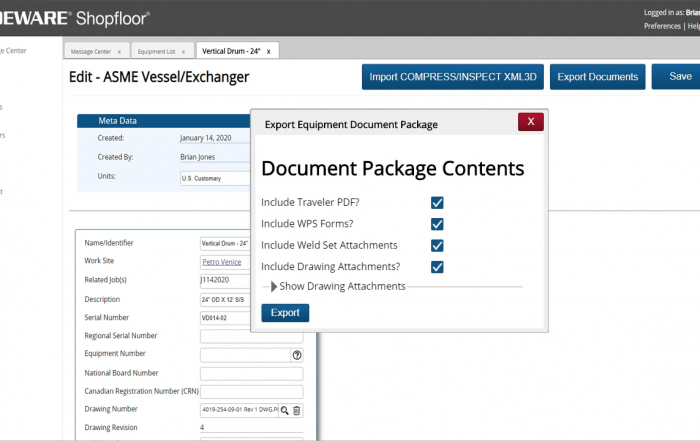
Task: Uncheck Include Traveler PDF checkbox
Action: [437, 202]
